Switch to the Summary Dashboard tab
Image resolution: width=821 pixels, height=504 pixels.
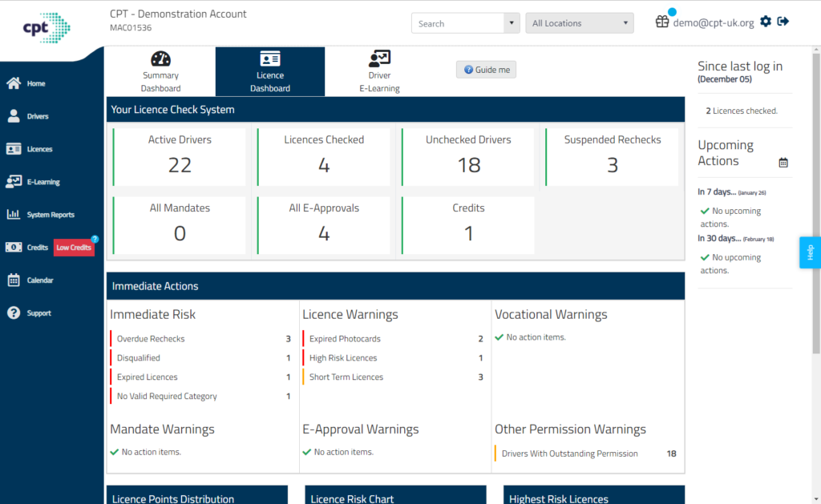pyautogui.click(x=160, y=71)
